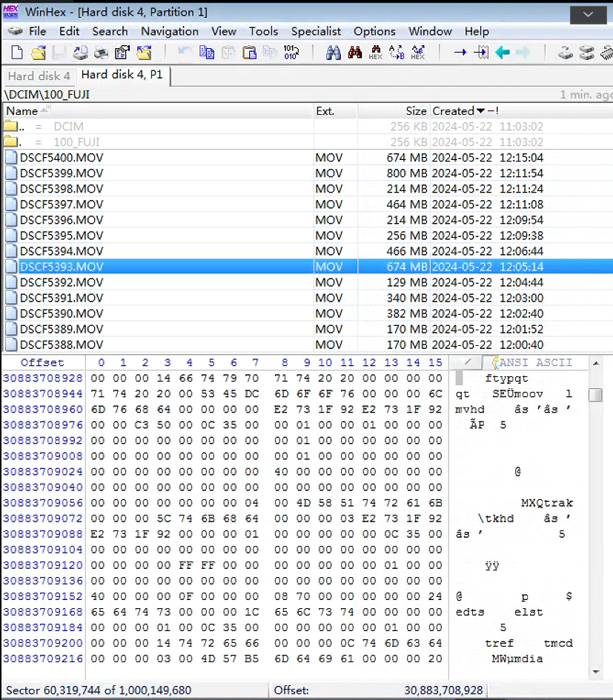Select the DSCF5395.MOV file row
Image resolution: width=613 pixels, height=700 pixels.
[308, 236]
